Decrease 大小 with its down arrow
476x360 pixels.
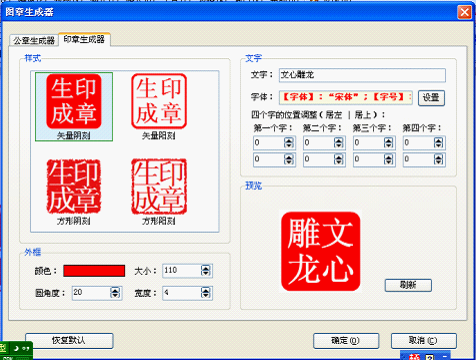(206, 273)
